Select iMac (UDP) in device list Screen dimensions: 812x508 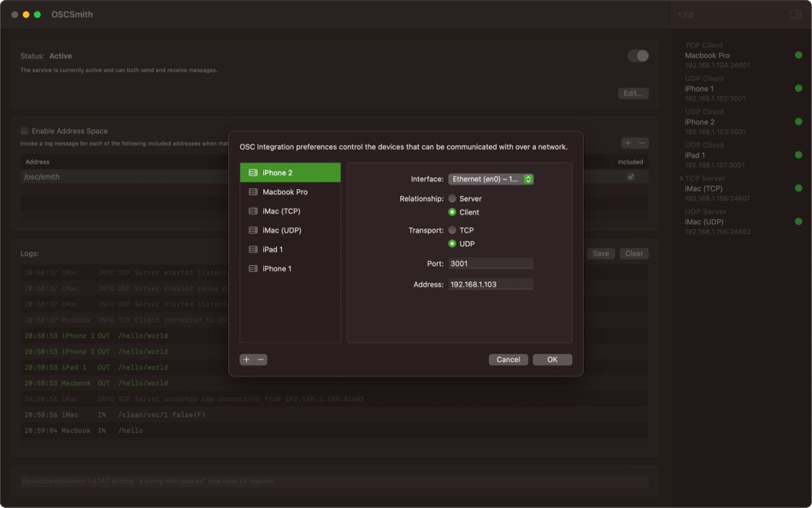tap(290, 230)
